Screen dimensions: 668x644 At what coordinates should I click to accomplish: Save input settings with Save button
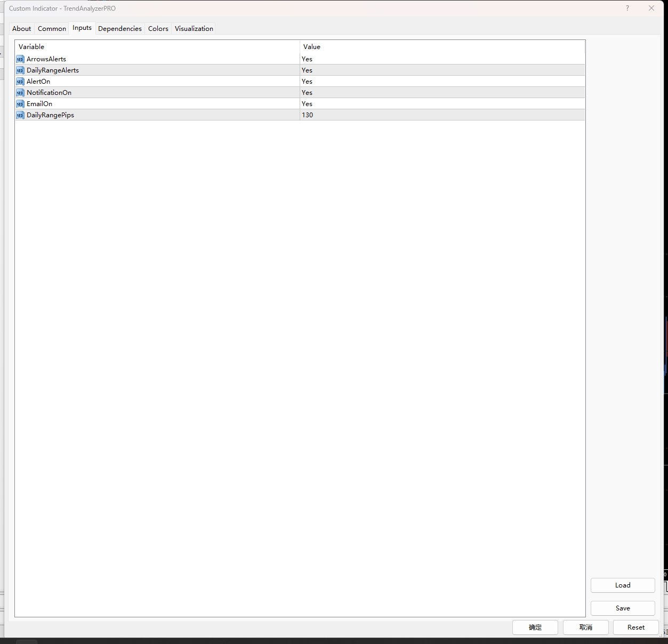623,608
